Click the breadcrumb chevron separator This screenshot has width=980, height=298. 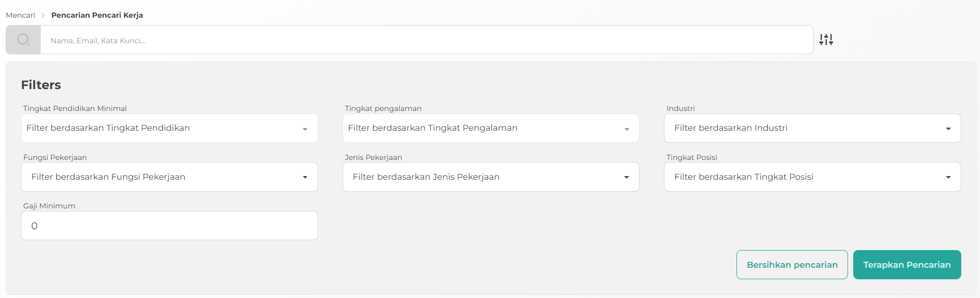coord(43,15)
